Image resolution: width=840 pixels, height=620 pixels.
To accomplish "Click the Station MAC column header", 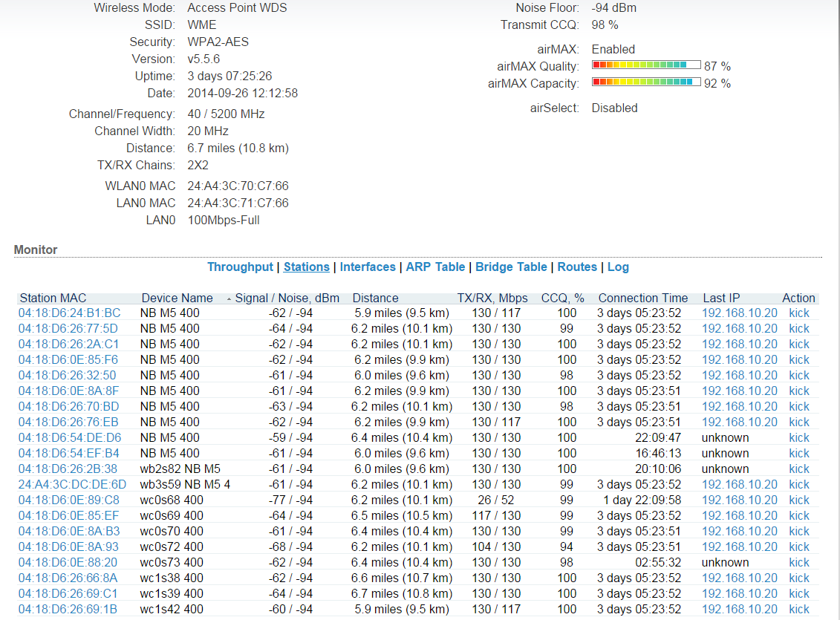I will point(53,298).
